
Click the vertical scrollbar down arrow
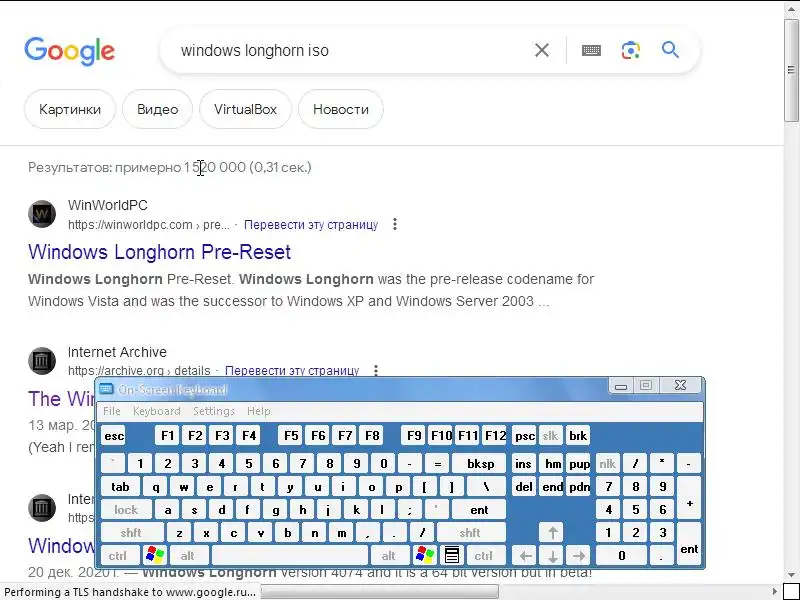pyautogui.click(x=791, y=576)
